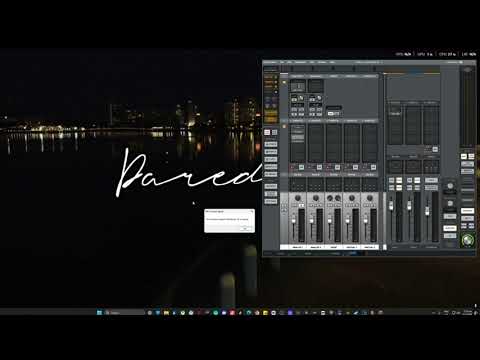Close the small dialog with its X button
This screenshot has width=480, height=360.
(252, 211)
